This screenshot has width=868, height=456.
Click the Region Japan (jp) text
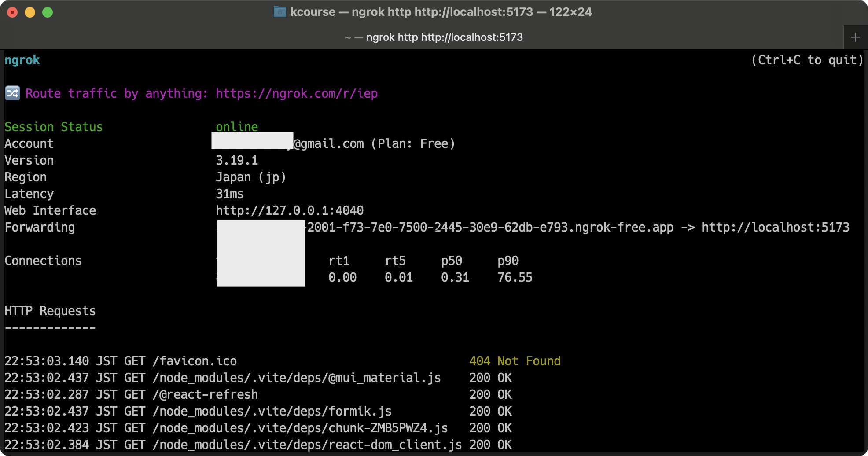250,177
